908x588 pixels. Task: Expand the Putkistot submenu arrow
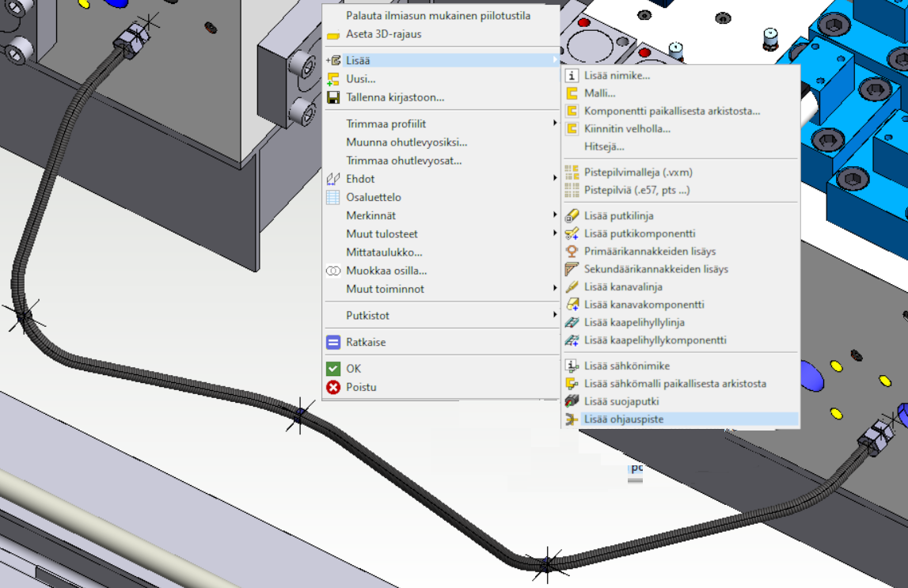[x=555, y=315]
